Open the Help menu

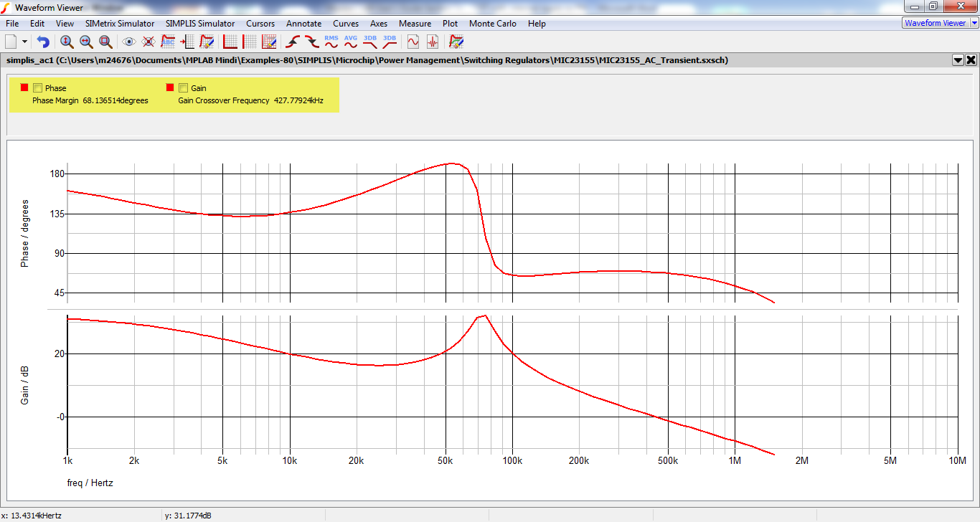point(537,24)
